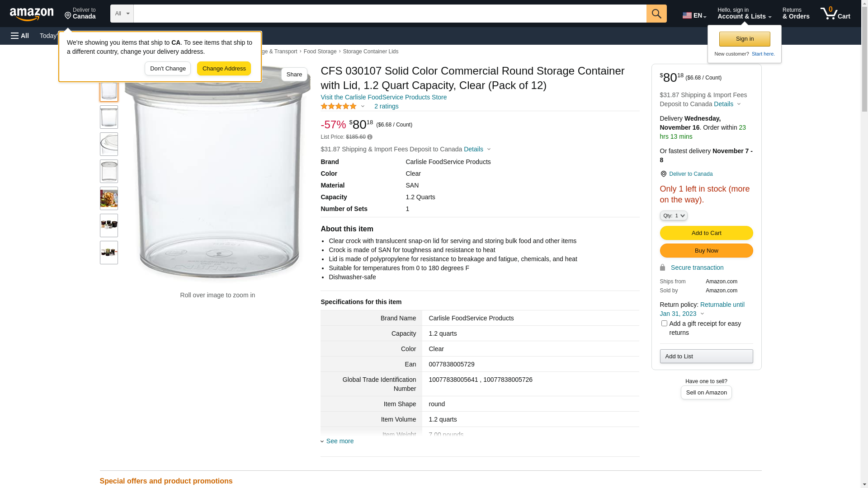
Task: Open the search category All dropdown
Action: pyautogui.click(x=122, y=14)
